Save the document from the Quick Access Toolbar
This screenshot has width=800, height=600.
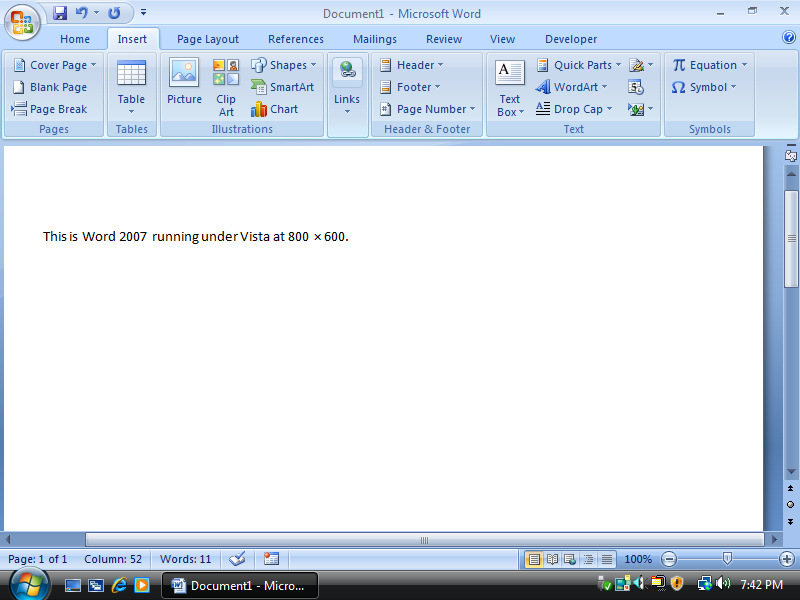60,13
